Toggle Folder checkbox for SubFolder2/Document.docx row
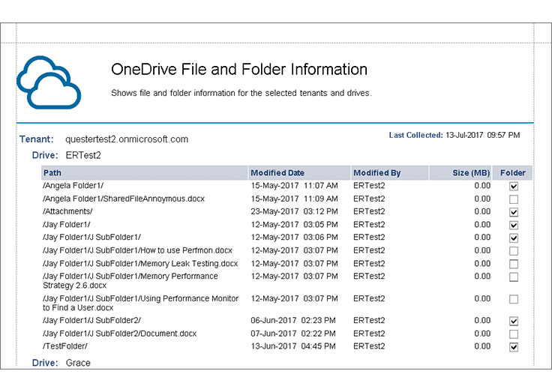The height and width of the screenshot is (392, 552). pos(514,334)
